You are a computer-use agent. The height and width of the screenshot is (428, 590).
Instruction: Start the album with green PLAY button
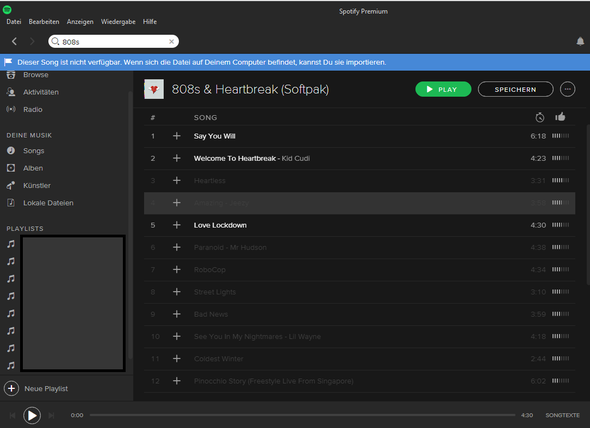[443, 89]
